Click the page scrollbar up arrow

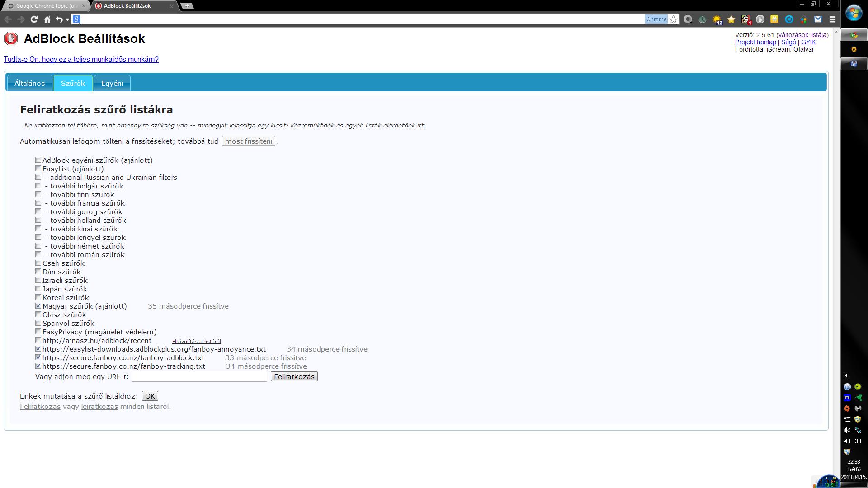click(x=836, y=32)
